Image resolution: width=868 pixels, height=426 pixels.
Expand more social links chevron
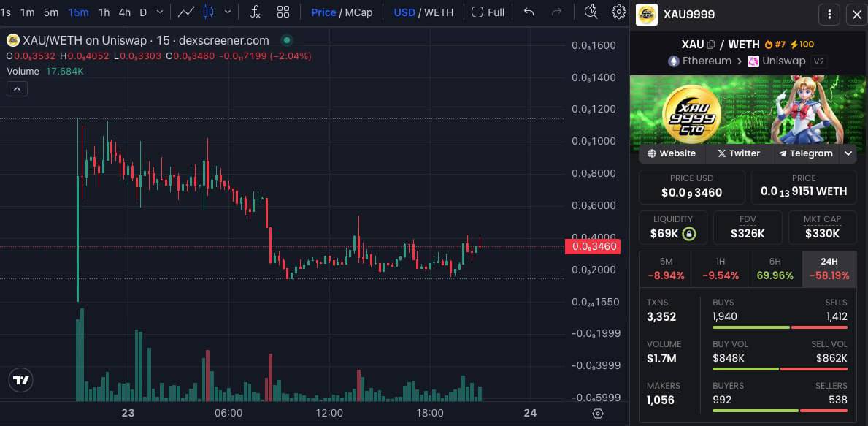coord(848,153)
